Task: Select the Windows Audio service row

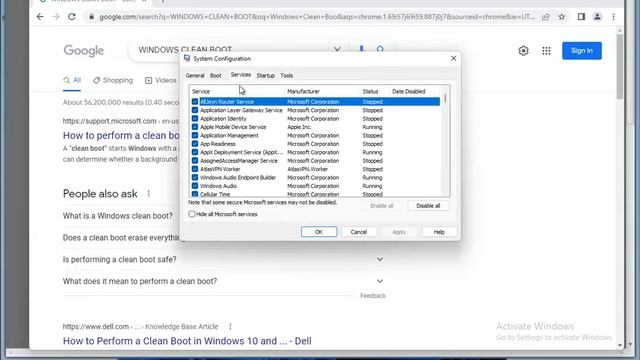Action: pos(315,186)
